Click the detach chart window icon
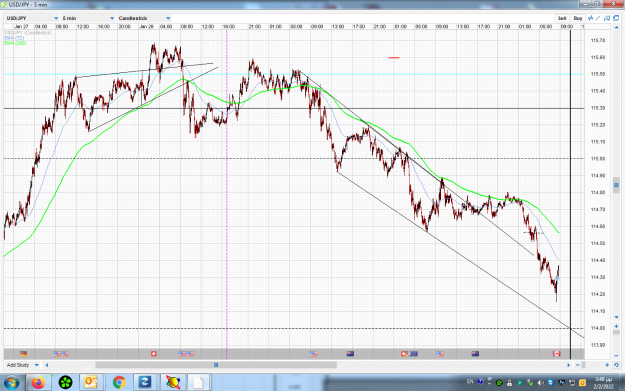This screenshot has width=625, height=391. 616,18
